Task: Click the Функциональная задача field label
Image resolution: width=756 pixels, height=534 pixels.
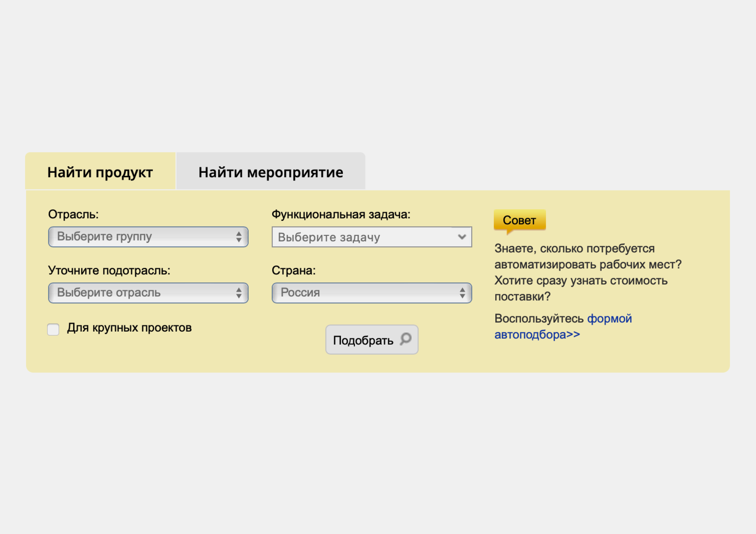Action: click(x=341, y=214)
